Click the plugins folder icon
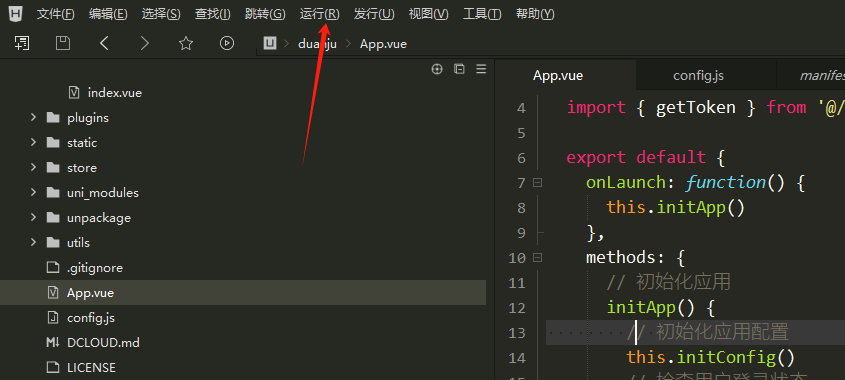Image resolution: width=845 pixels, height=380 pixels. tap(53, 118)
